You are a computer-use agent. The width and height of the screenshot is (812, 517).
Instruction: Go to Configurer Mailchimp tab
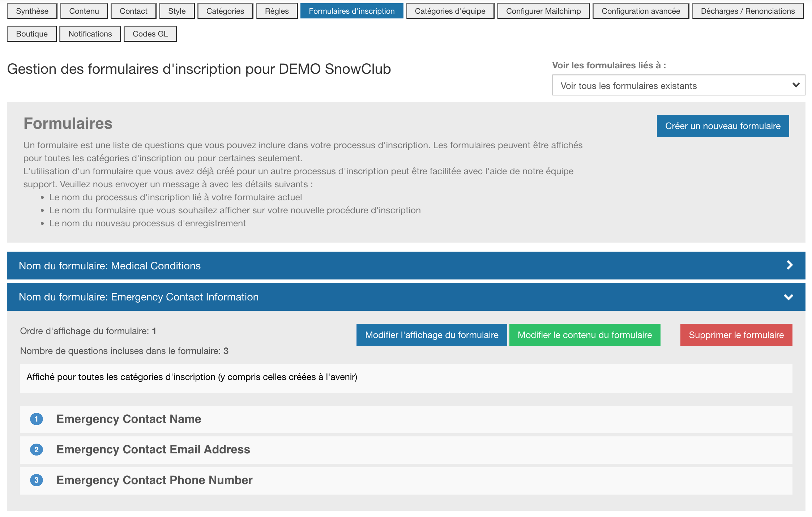(x=543, y=11)
